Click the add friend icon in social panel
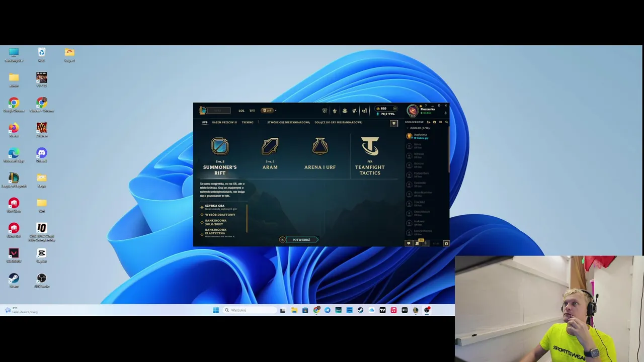Viewport: 644px width, 362px height. (x=428, y=122)
